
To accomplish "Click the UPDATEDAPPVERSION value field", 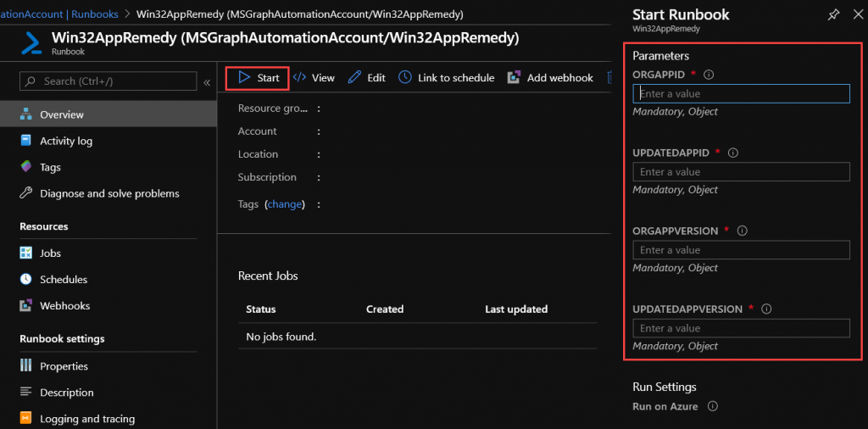I will coord(741,328).
